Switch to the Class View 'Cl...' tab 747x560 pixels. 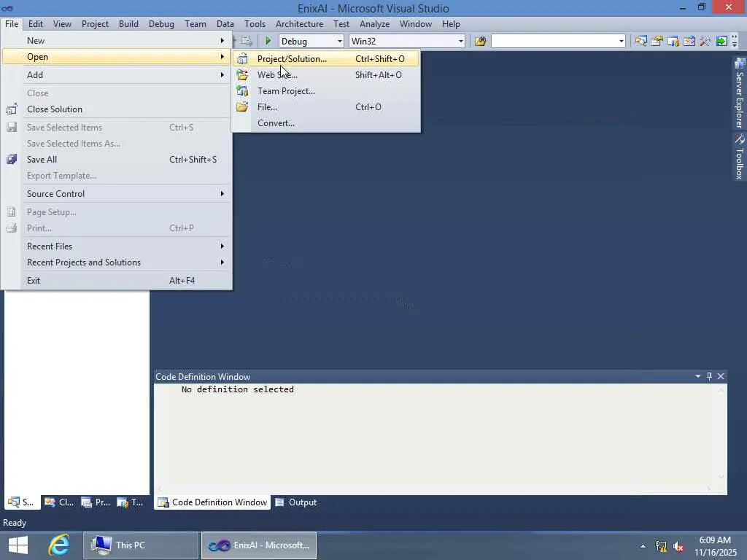click(x=59, y=502)
